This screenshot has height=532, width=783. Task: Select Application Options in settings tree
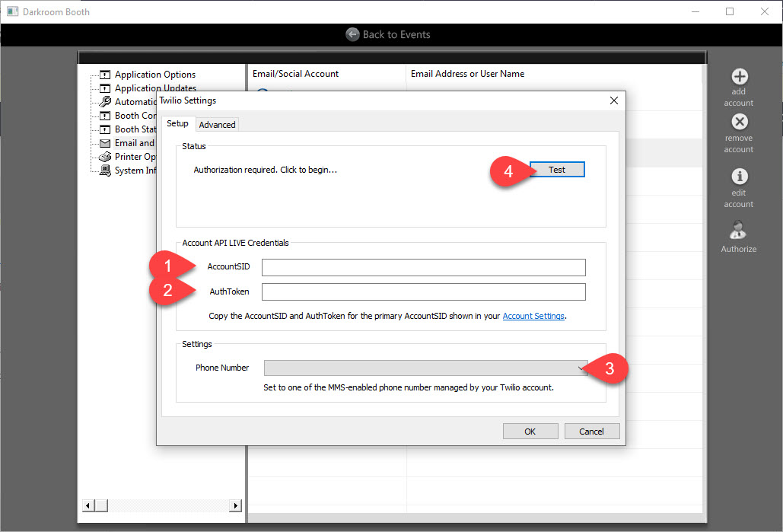point(155,75)
